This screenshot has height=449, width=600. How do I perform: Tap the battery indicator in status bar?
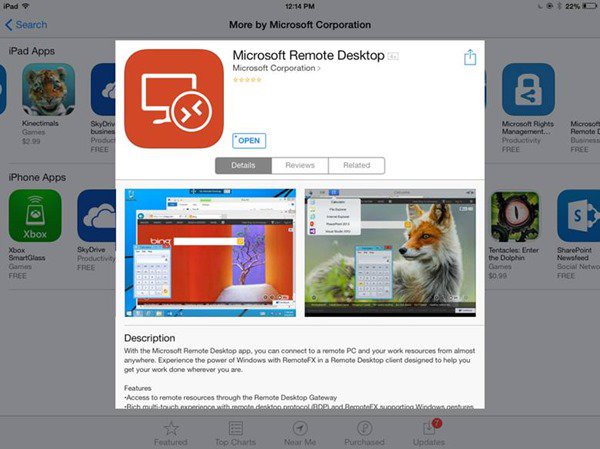coord(590,6)
